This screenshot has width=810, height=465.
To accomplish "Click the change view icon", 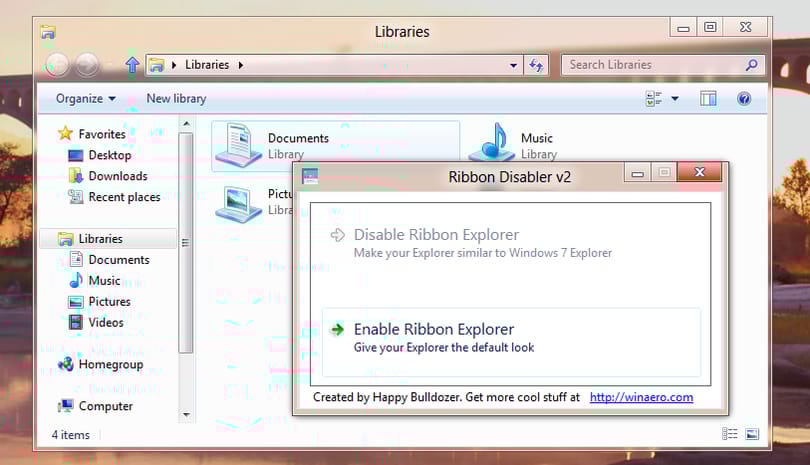I will 653,98.
